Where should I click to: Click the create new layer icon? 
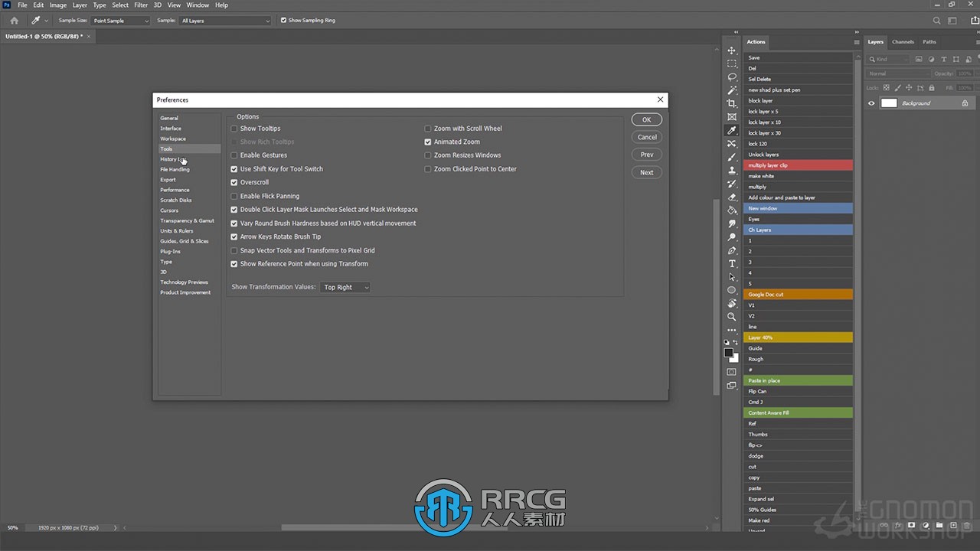point(953,526)
